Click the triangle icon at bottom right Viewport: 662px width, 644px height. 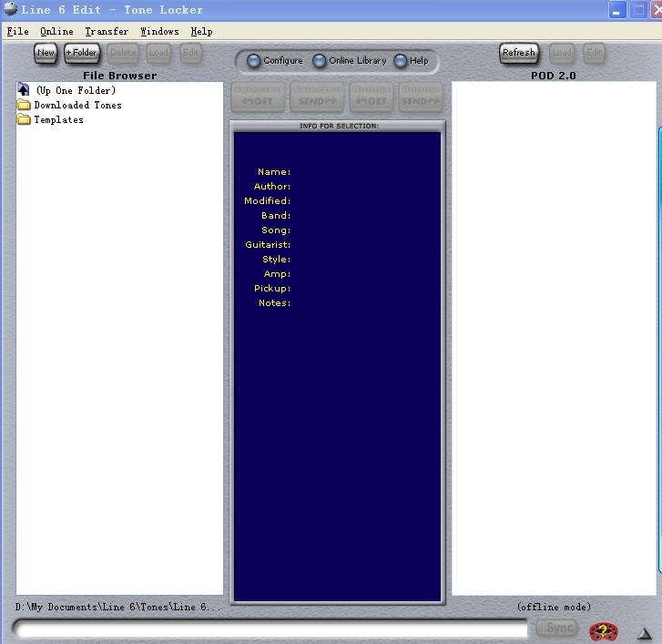645,633
